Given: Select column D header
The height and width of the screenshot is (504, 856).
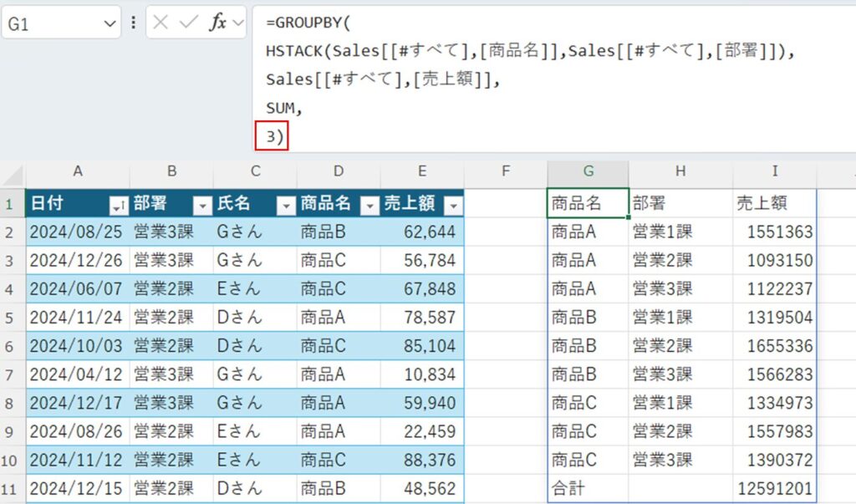Looking at the screenshot, I should pos(339,171).
